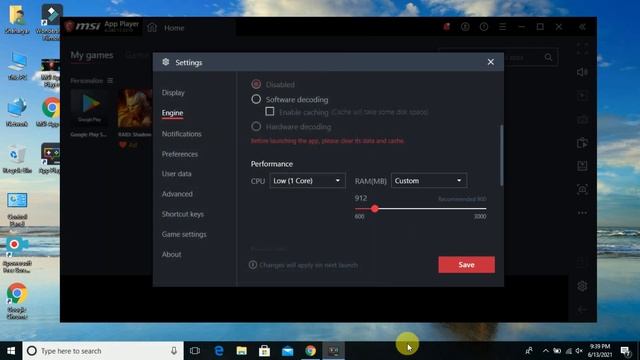Click the Personalize list icon under My games
This screenshot has height=360, width=640.
coord(110,80)
